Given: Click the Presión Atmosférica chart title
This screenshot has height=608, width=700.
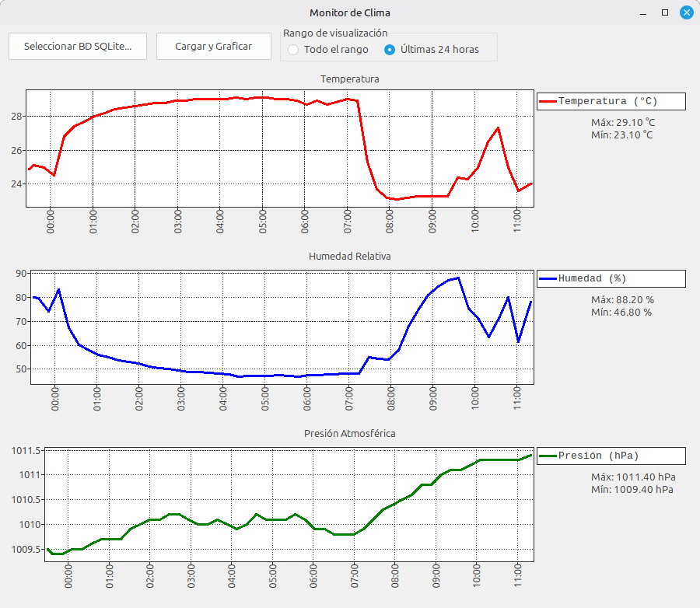Looking at the screenshot, I should 349,434.
